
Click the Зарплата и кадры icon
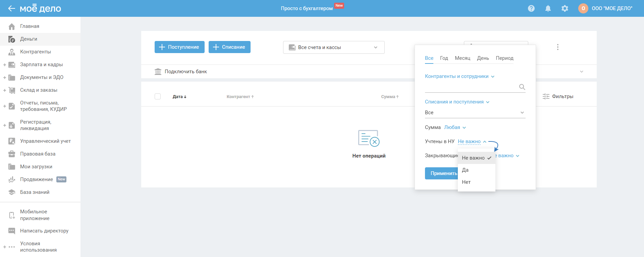click(12, 65)
